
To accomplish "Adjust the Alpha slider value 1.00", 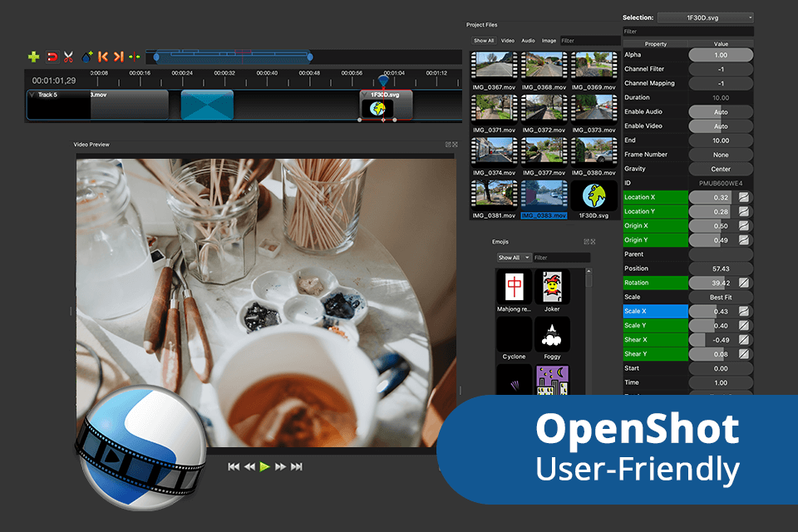I will pyautogui.click(x=721, y=55).
